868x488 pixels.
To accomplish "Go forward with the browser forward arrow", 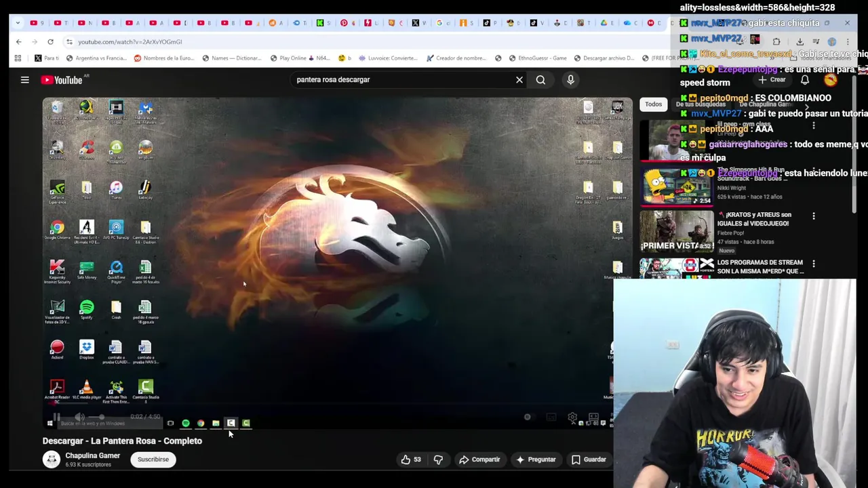I will [35, 42].
